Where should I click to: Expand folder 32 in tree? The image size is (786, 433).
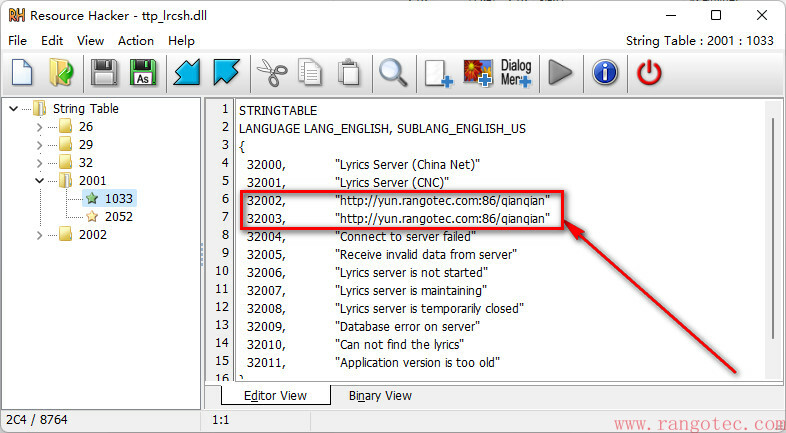point(40,163)
